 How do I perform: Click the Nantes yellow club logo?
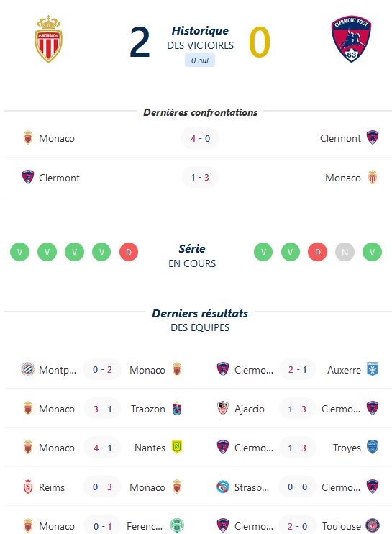177,447
